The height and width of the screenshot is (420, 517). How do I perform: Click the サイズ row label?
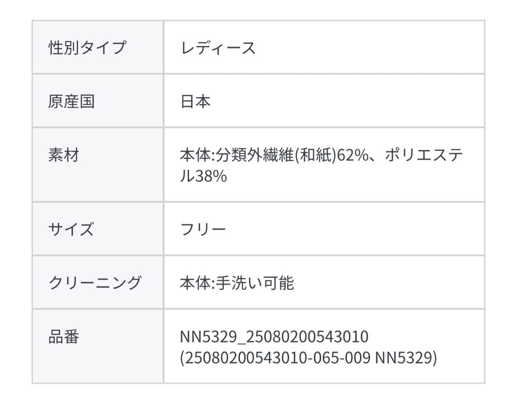(x=71, y=230)
